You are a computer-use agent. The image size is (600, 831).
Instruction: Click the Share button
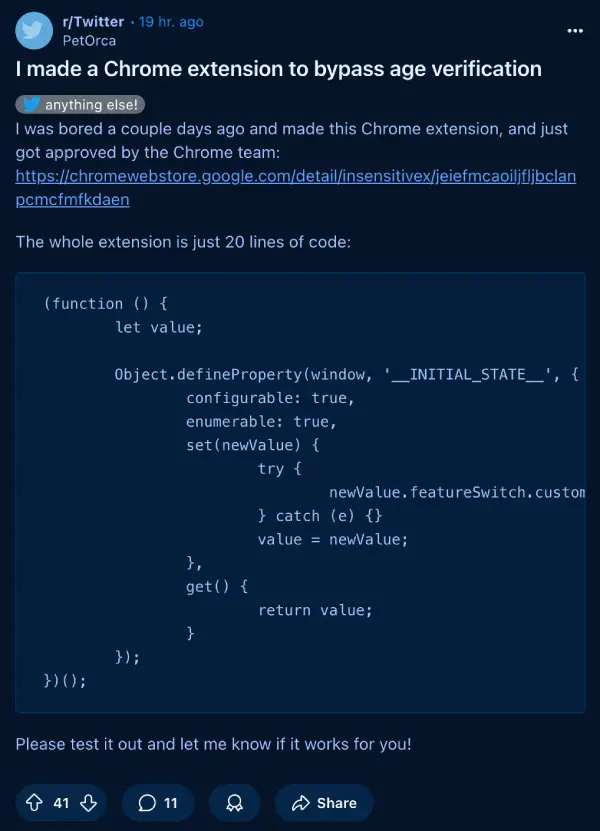(324, 803)
